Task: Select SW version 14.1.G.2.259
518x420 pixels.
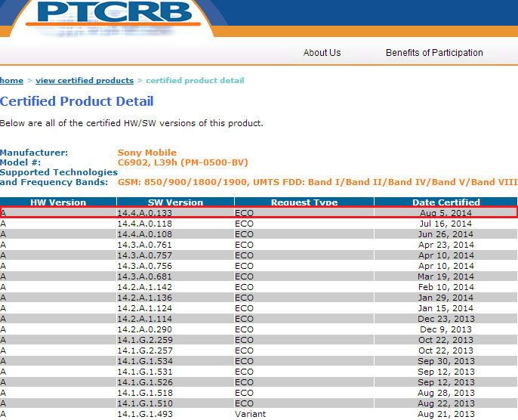Action: click(145, 340)
